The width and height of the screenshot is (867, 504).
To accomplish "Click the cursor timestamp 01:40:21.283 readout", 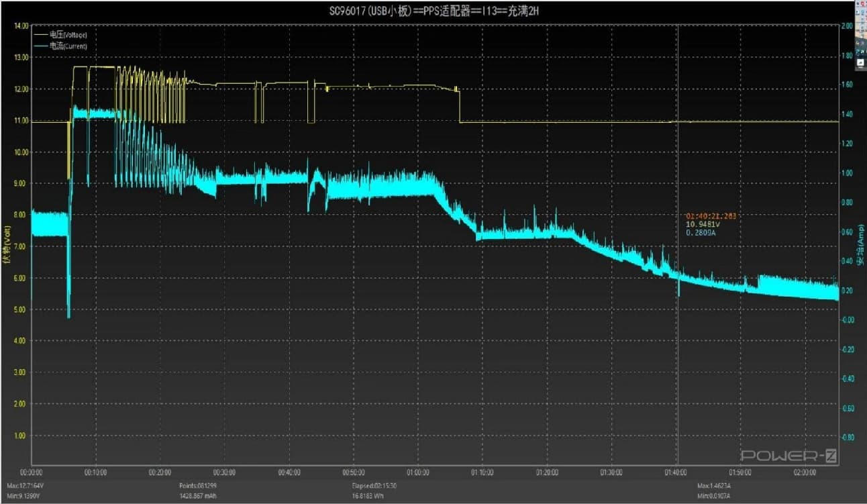I will [x=710, y=215].
